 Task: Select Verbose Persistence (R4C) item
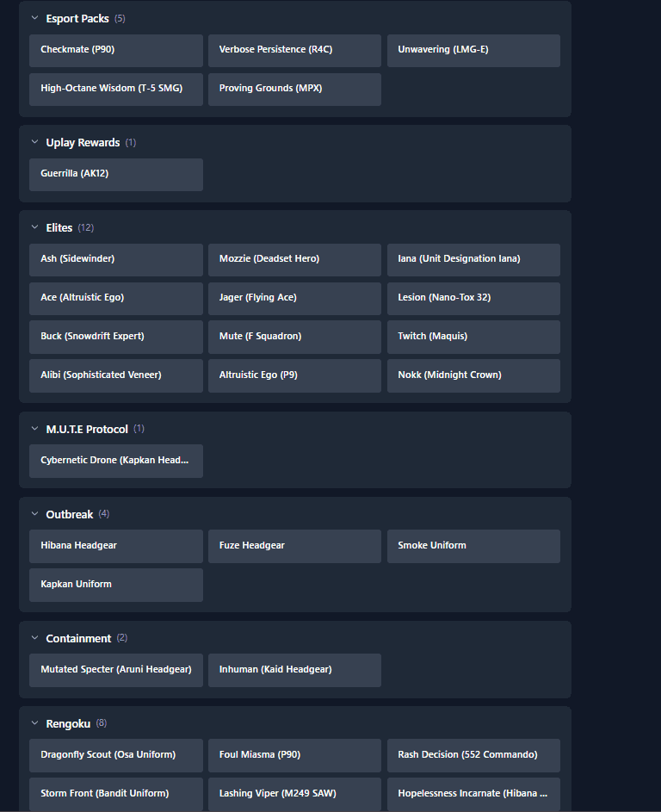pyautogui.click(x=294, y=50)
